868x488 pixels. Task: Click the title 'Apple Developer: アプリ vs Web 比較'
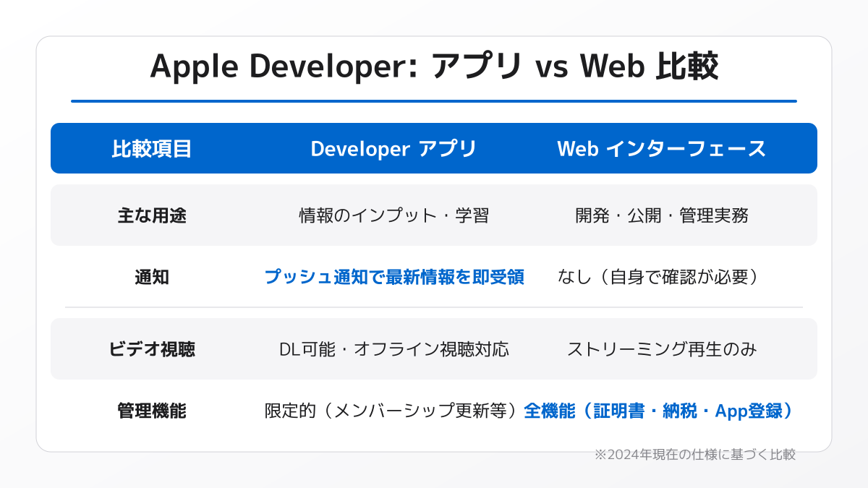click(x=434, y=67)
